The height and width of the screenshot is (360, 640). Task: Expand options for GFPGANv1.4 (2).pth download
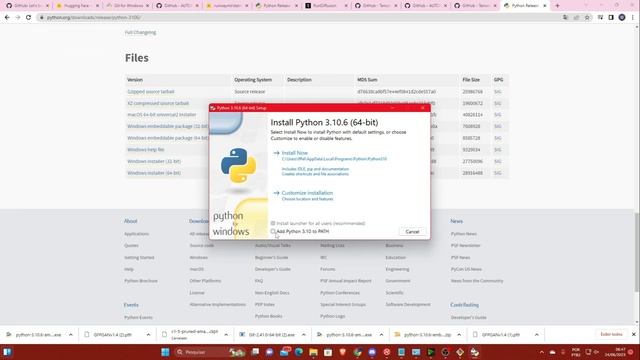[148, 335]
